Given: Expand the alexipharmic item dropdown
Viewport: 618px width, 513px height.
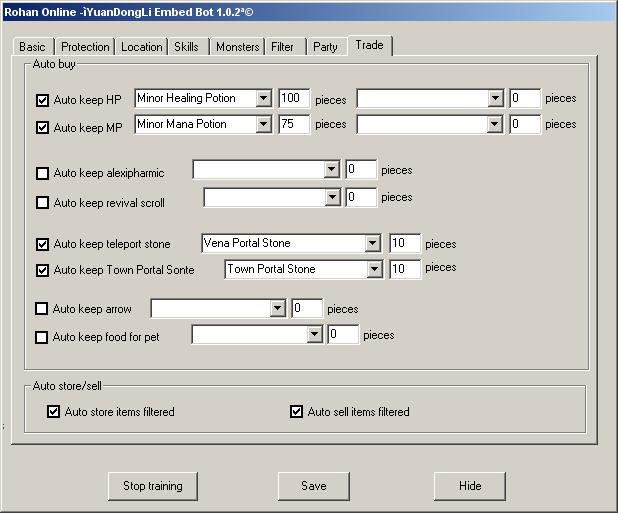Looking at the screenshot, I should 331,169.
